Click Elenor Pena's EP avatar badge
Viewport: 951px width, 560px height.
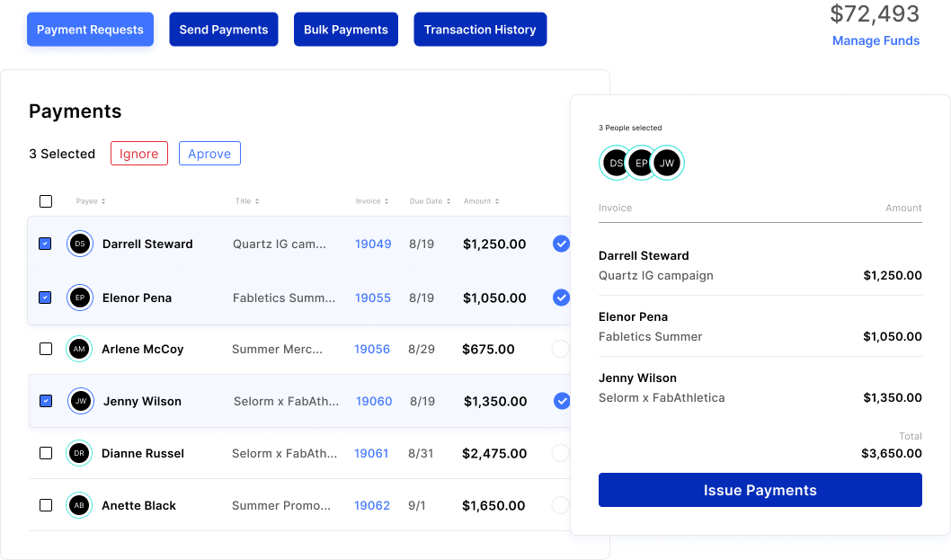pyautogui.click(x=79, y=298)
